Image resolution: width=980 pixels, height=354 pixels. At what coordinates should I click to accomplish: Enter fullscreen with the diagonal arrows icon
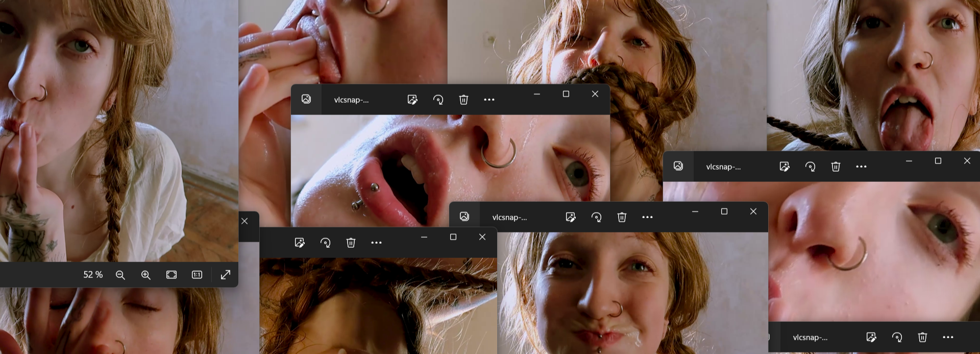[x=225, y=275]
